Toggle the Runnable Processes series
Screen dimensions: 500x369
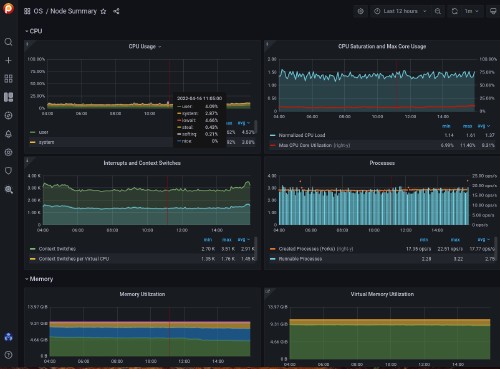pos(300,259)
